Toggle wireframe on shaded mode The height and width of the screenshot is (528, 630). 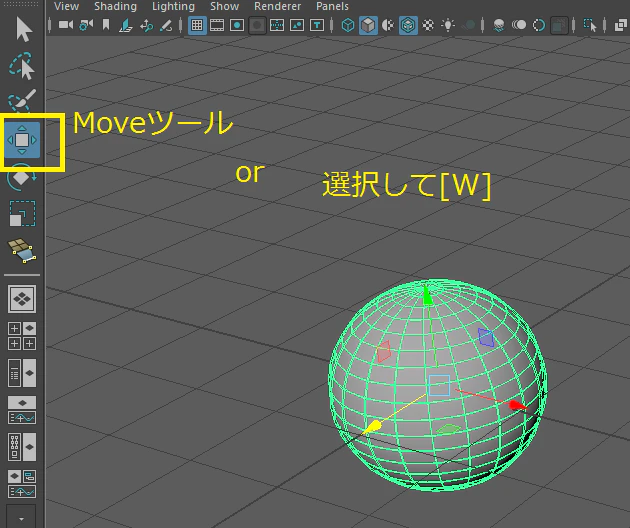408,25
